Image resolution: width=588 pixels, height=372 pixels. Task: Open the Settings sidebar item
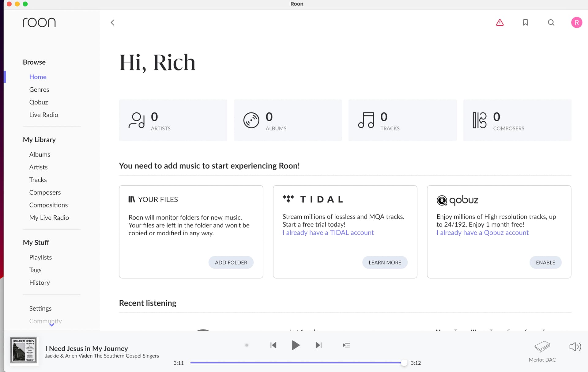(x=40, y=308)
